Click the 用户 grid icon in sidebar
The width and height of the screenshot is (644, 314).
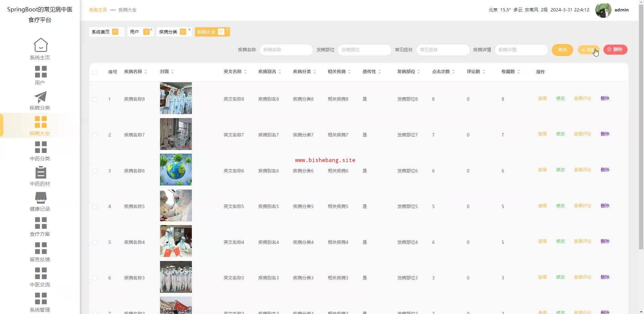coord(41,71)
